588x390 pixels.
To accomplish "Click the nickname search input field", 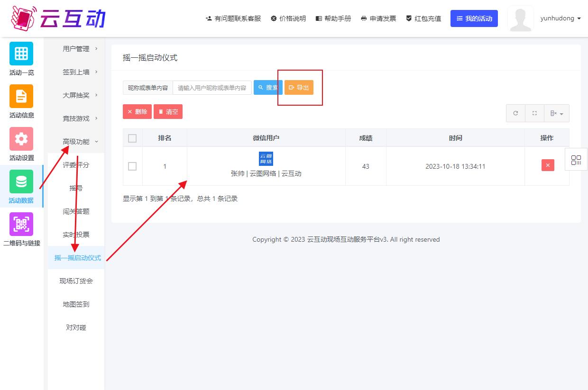I will 212,88.
